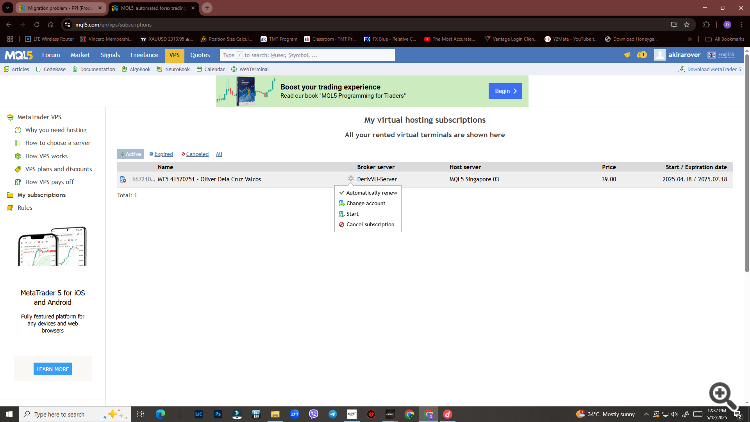Open the akirarover user profile
750x422 pixels.
(678, 55)
